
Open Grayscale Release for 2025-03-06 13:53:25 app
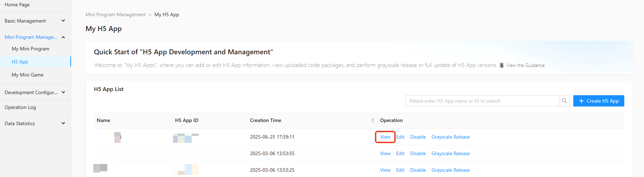(x=451, y=170)
